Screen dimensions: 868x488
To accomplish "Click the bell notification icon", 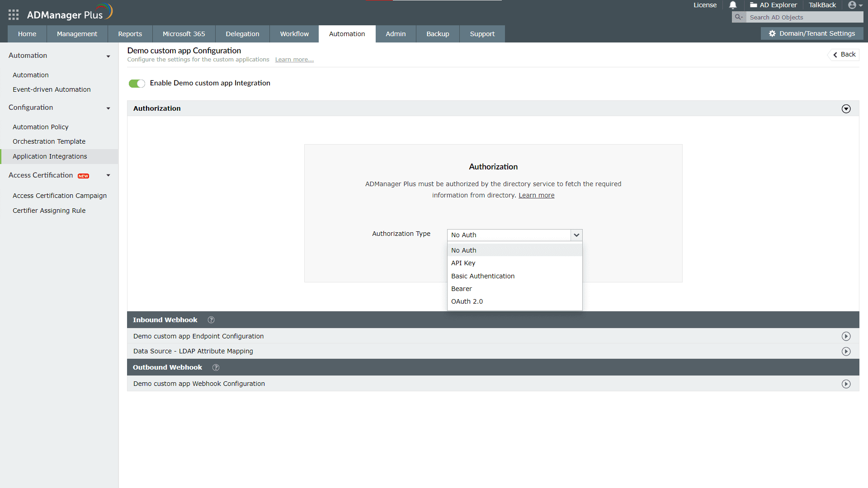I will (x=733, y=6).
